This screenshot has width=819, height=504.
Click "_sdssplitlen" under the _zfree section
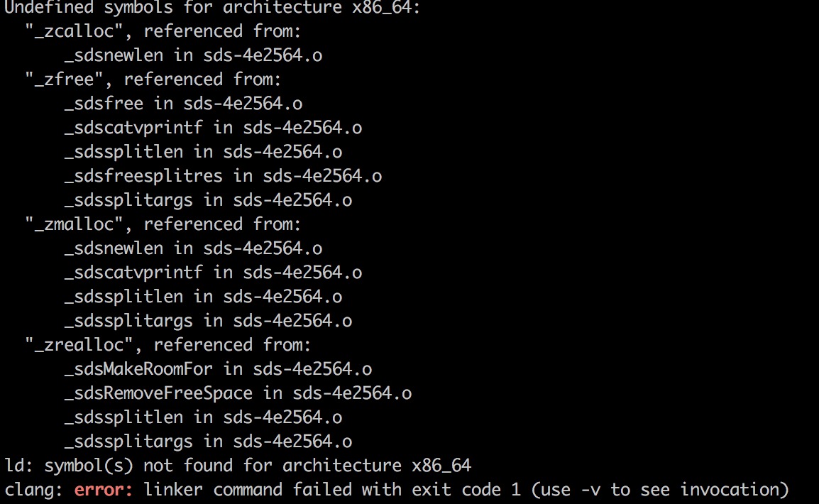tap(123, 152)
